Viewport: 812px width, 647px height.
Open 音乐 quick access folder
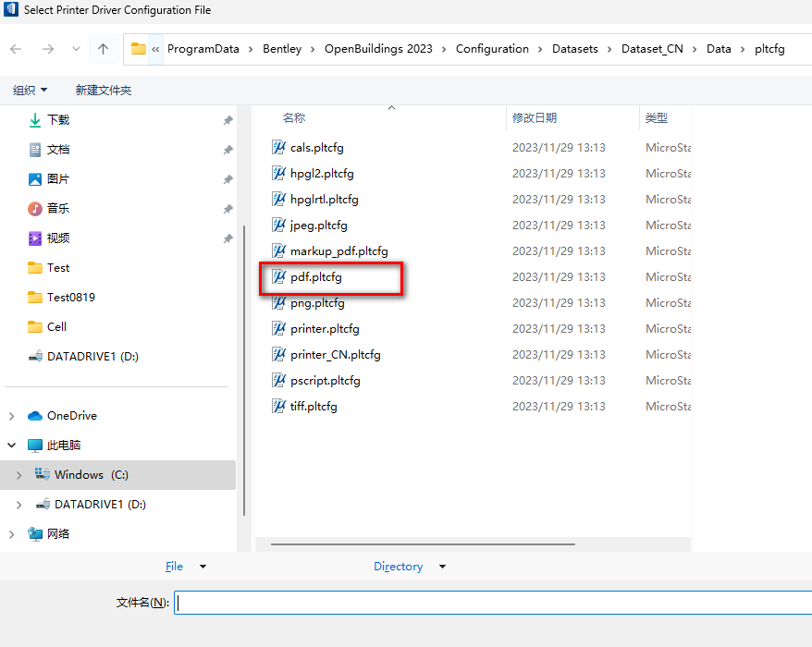click(58, 209)
